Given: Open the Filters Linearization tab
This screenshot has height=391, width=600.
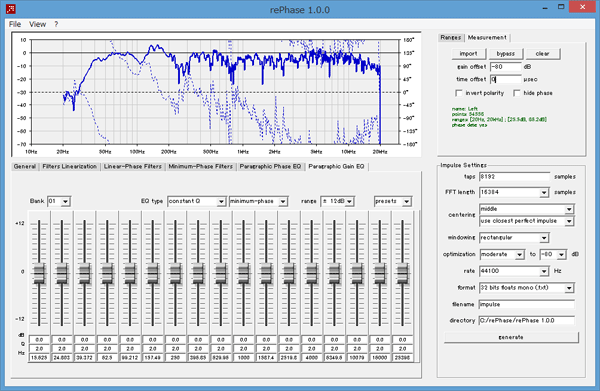Looking at the screenshot, I should point(70,166).
